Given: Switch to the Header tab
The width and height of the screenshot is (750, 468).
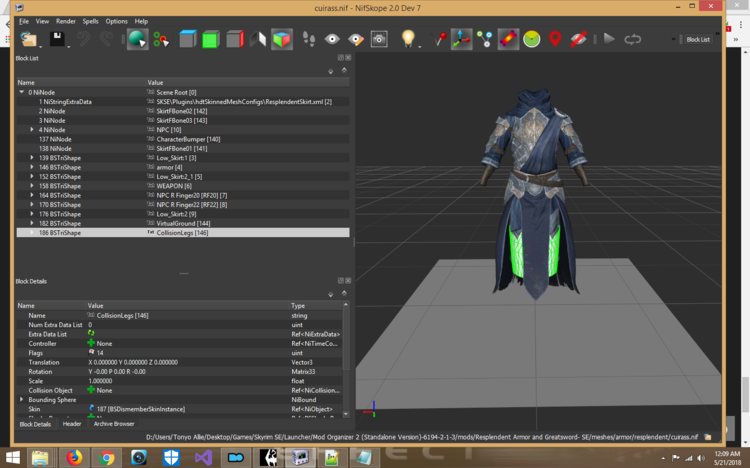Looking at the screenshot, I should point(72,424).
